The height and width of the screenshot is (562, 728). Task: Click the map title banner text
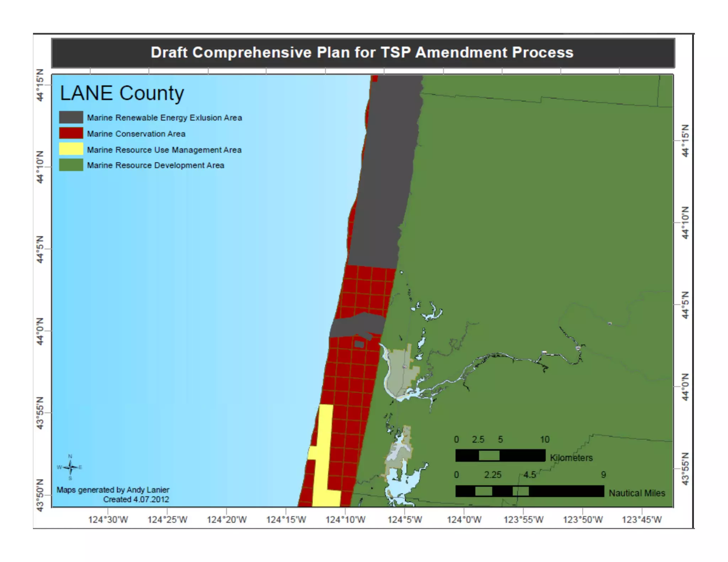362,53
